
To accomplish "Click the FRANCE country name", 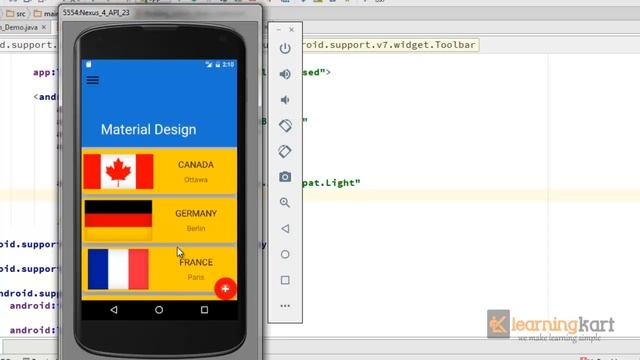I will (x=196, y=262).
